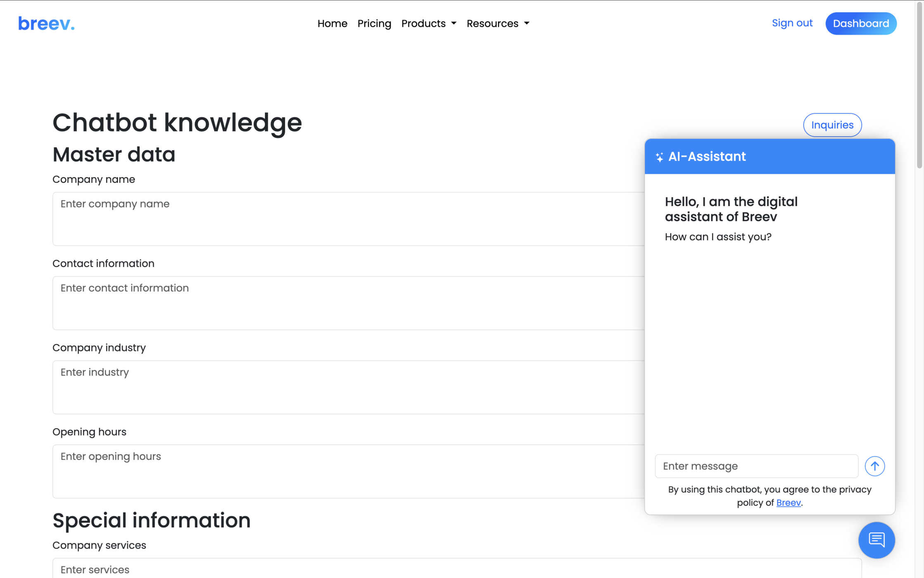Click the page vertical scrollbar

coord(919,85)
